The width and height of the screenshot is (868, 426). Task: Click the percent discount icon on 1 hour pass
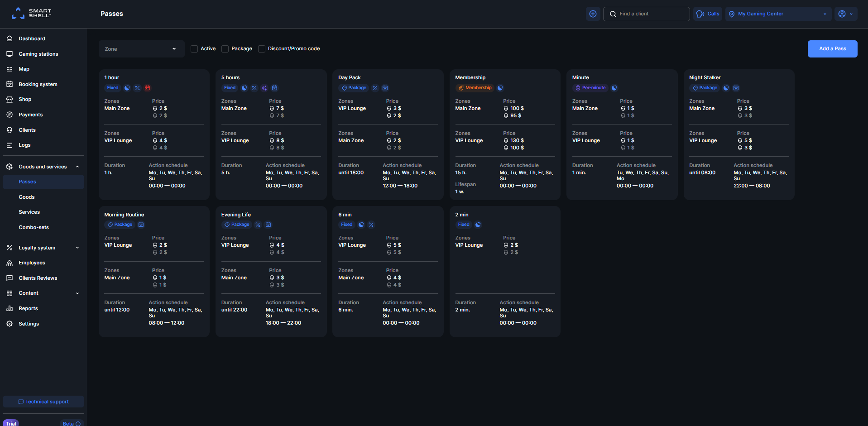point(137,88)
